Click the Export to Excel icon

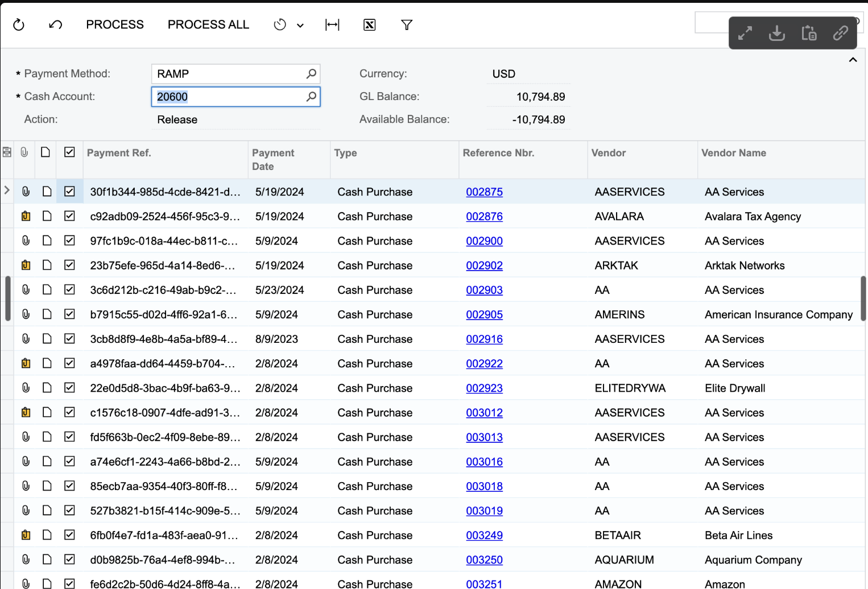(370, 24)
